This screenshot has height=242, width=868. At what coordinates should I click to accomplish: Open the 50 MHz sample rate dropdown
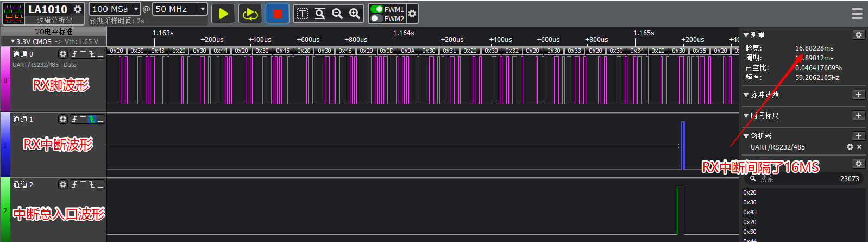coord(203,9)
